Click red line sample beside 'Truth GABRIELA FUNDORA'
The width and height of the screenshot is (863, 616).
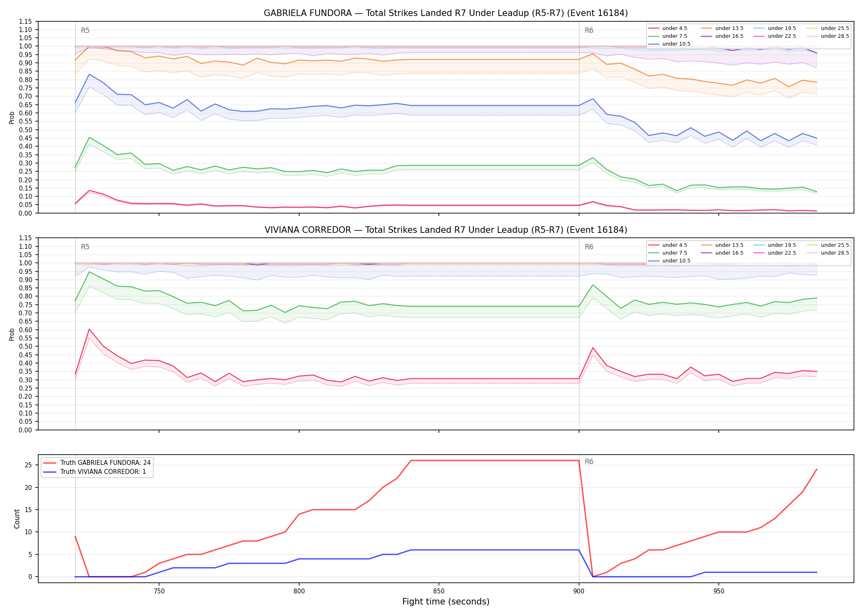point(50,463)
